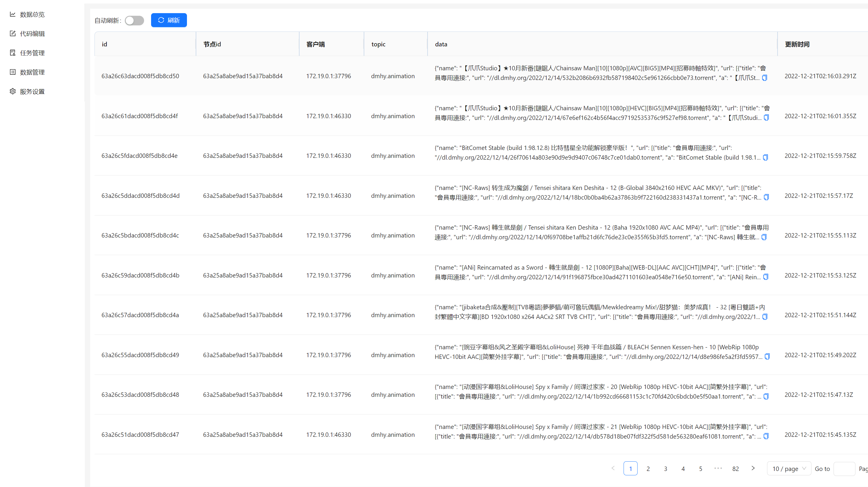Copy data of the BitComet Stable row
The image size is (868, 487).
click(x=765, y=157)
